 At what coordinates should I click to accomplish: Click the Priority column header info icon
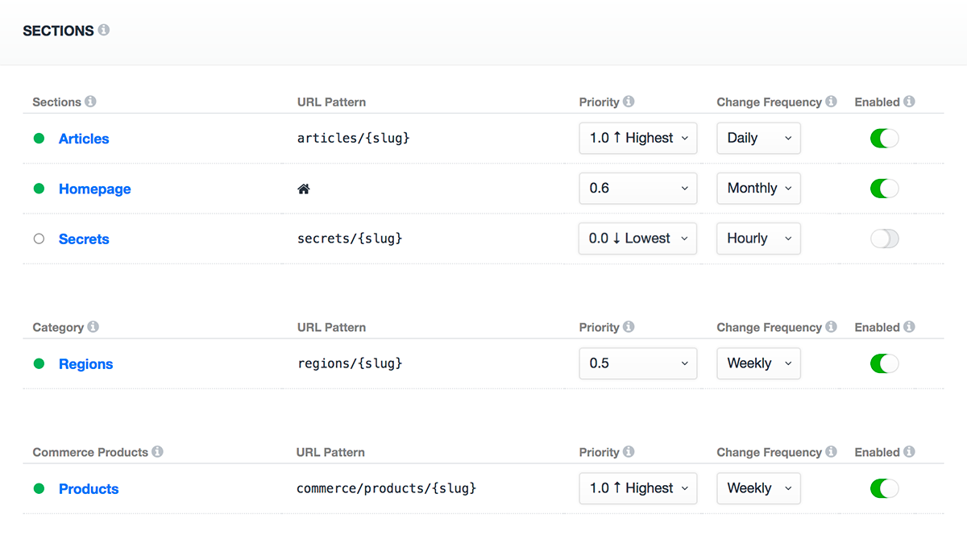tap(629, 102)
